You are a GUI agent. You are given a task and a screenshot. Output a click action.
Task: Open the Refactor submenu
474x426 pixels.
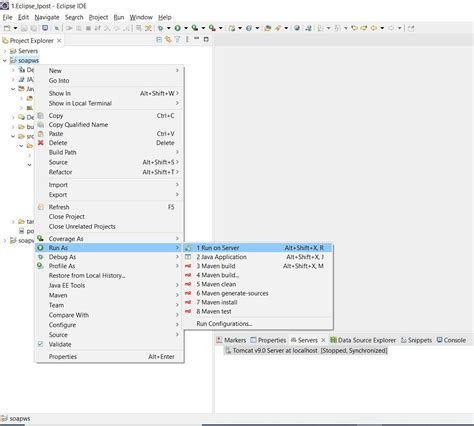[x=109, y=172]
